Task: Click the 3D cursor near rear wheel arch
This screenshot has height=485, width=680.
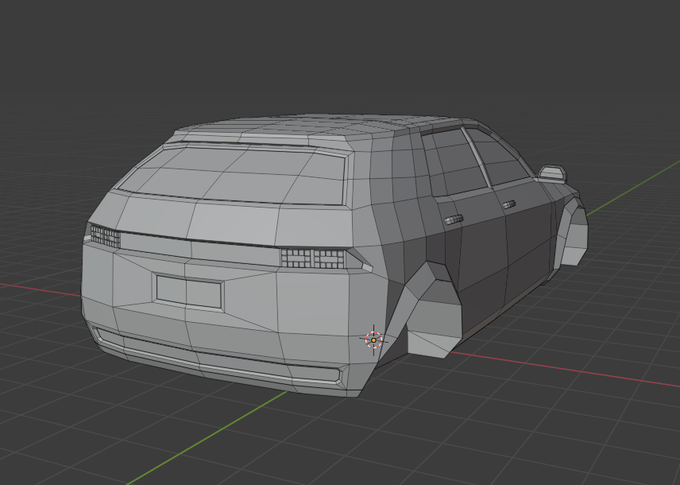Action: (x=373, y=340)
